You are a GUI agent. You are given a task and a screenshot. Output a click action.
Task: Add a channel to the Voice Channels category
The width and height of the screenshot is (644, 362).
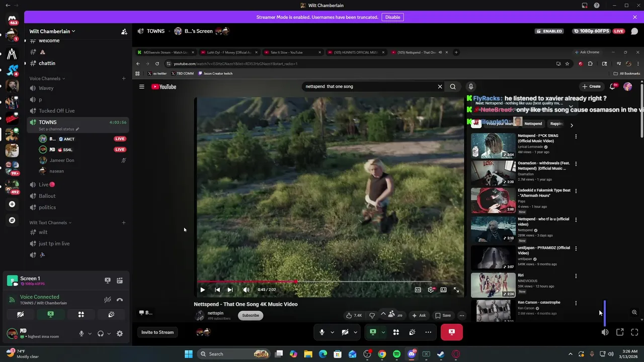[x=123, y=78]
